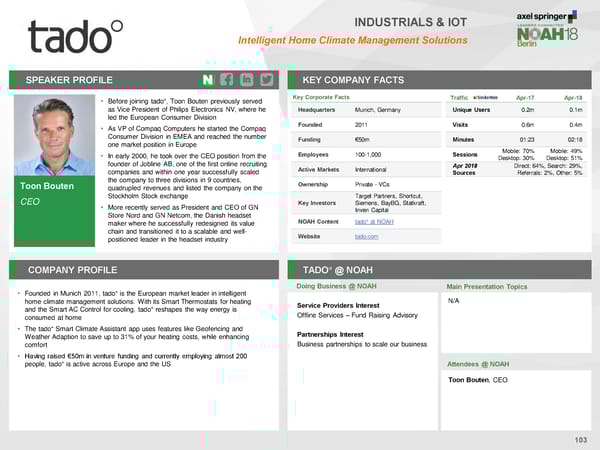The image size is (600, 450).
Task: Click the page number 103
Action: coord(582,440)
